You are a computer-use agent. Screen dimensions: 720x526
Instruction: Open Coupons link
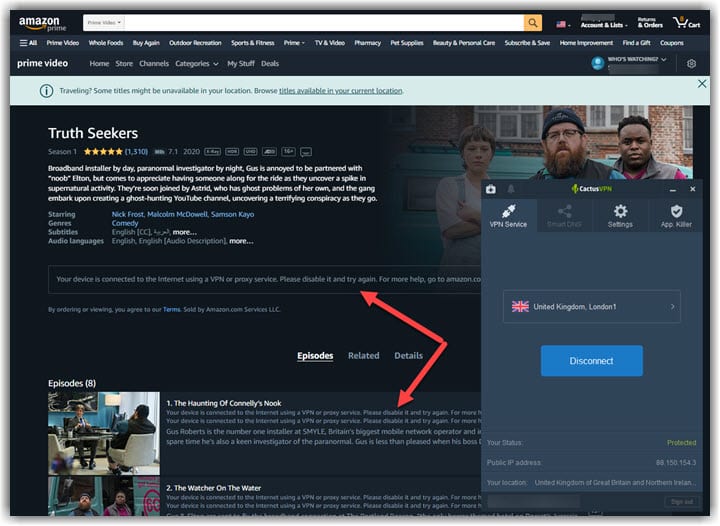coord(672,43)
